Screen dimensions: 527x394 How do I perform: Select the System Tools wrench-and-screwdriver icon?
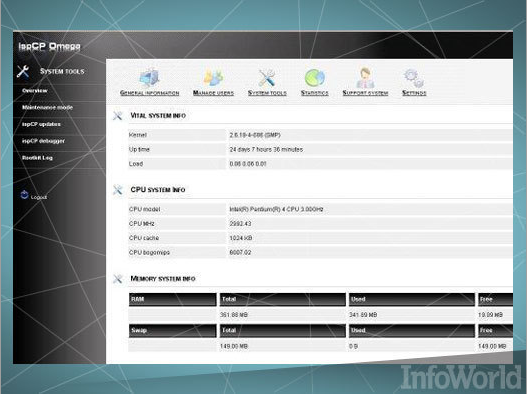point(267,78)
